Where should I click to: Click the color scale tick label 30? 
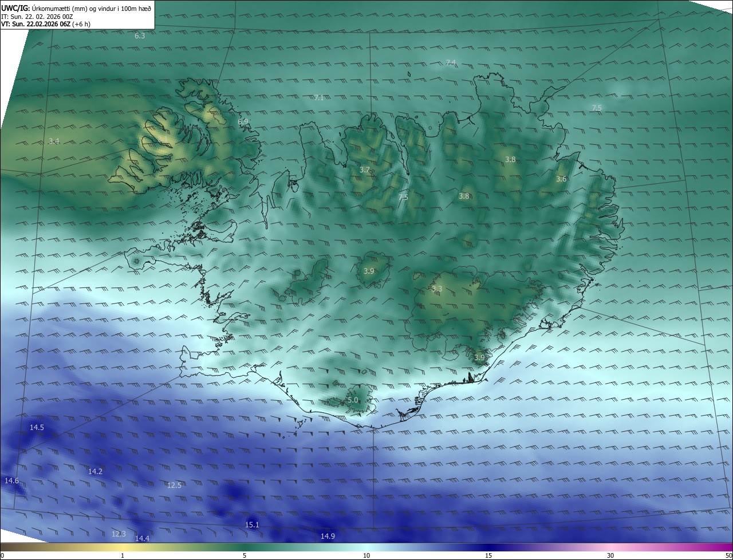click(x=610, y=556)
